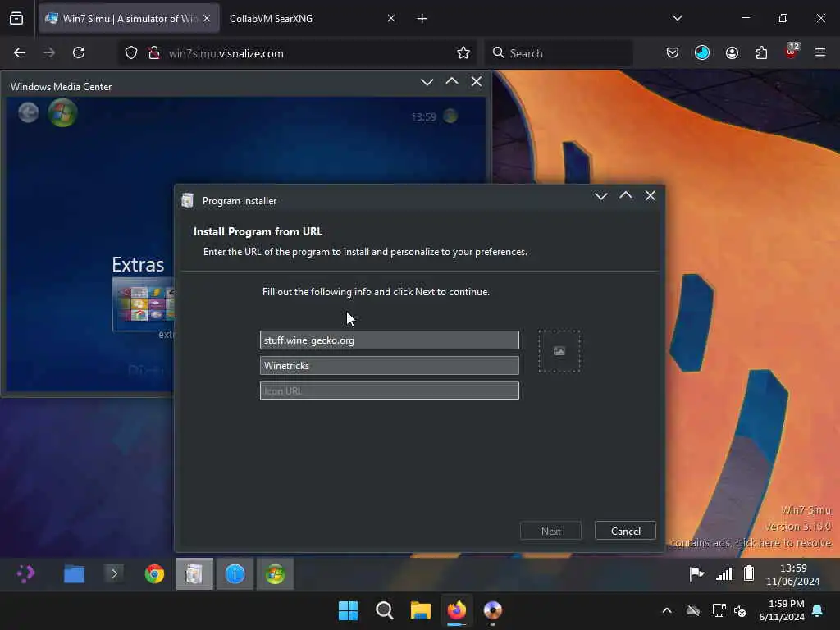Click the Icon URL field
The height and width of the screenshot is (630, 840).
click(x=390, y=391)
